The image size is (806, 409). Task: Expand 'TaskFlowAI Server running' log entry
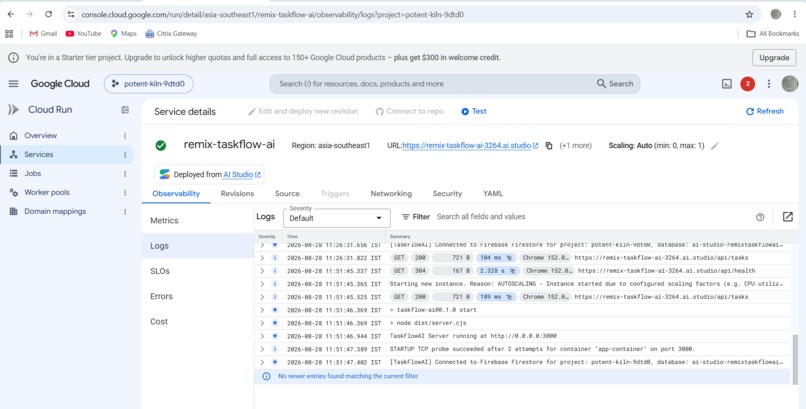[262, 336]
